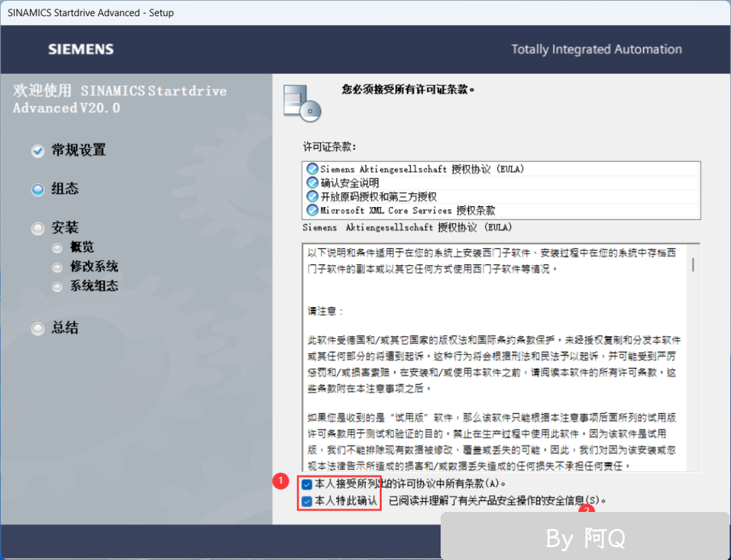
Task: Click the 安装 step in the sidebar
Action: 65,228
